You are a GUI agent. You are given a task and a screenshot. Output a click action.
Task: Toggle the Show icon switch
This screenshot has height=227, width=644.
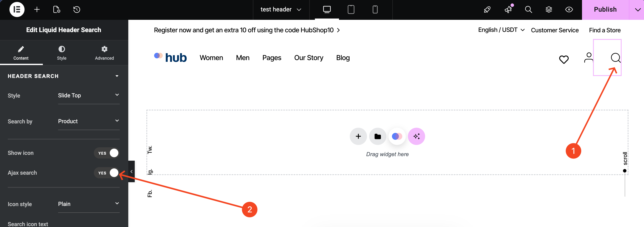click(107, 153)
